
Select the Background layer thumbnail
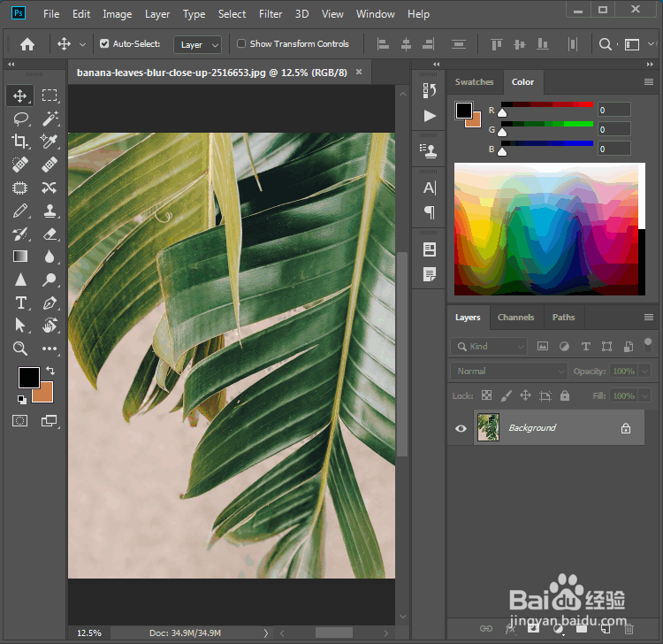[x=488, y=428]
